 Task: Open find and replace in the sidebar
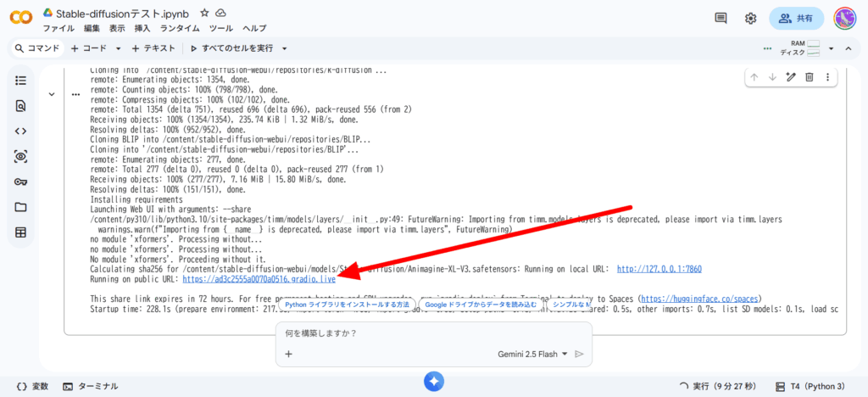[21, 106]
